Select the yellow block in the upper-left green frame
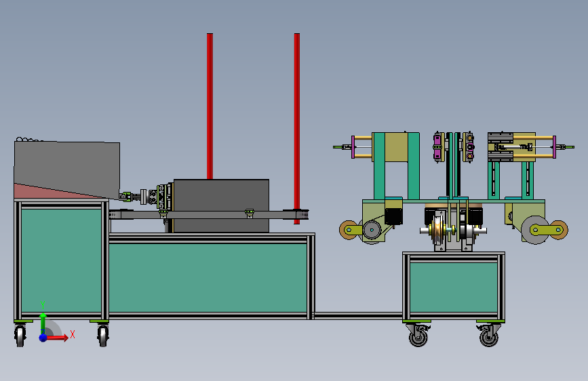 click(396, 147)
